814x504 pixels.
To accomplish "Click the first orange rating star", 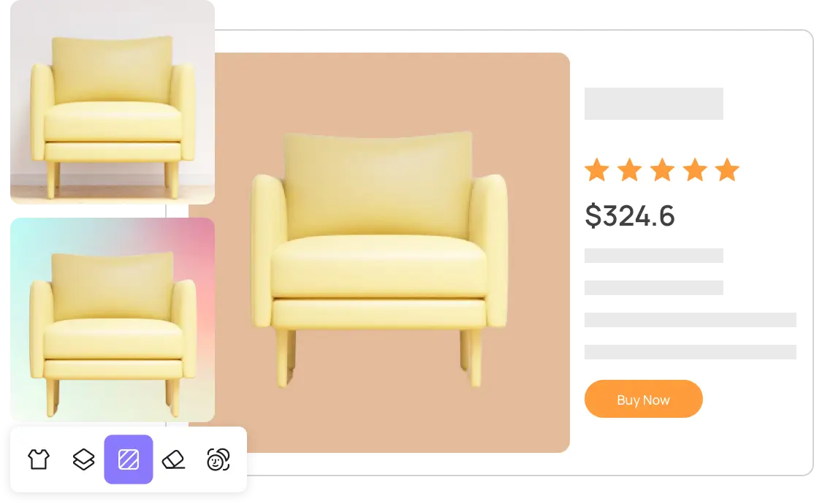I will point(597,170).
